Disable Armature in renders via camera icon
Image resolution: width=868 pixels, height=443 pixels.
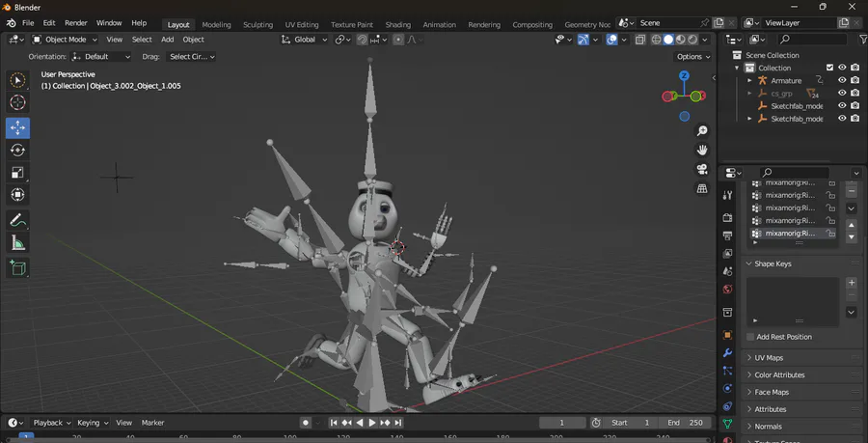coord(854,80)
